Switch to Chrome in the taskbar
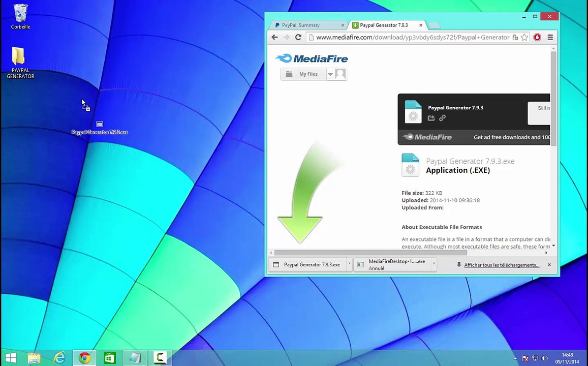 (x=84, y=358)
